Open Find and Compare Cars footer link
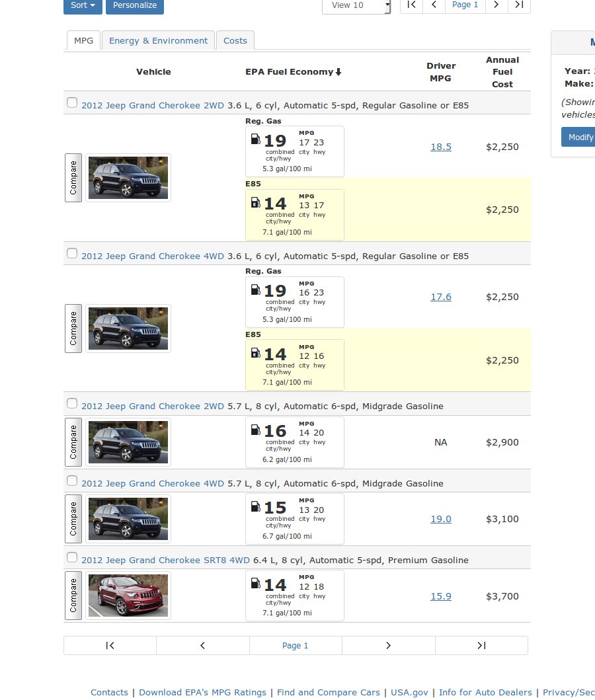 point(329,693)
